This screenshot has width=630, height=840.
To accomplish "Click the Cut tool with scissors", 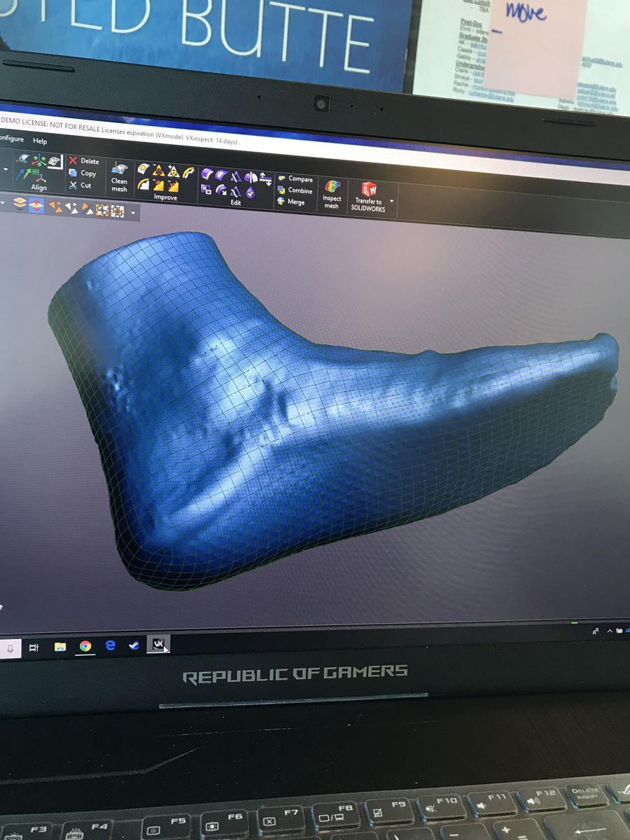I will pos(80,185).
